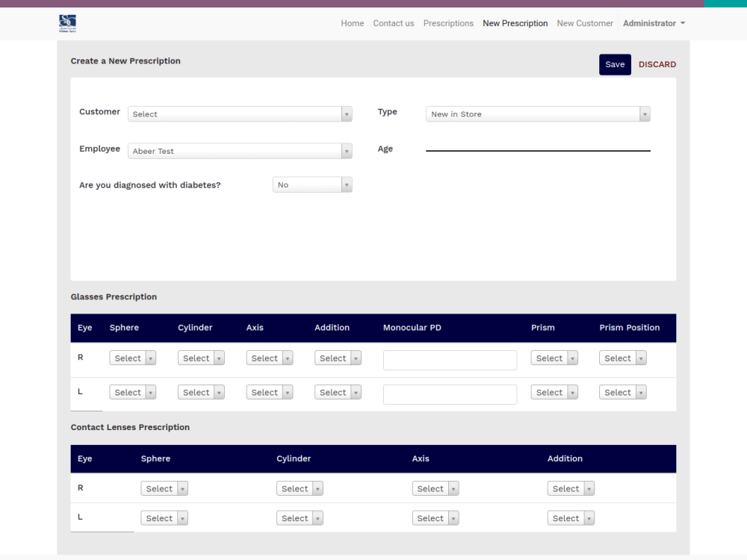747x560 pixels.
Task: Click the Age input field
Action: pos(538,146)
